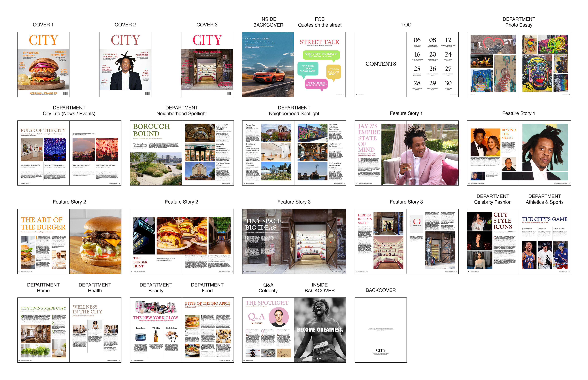Click the Q&A logo on The Spotlight page
588x380 pixels.
pos(256,317)
